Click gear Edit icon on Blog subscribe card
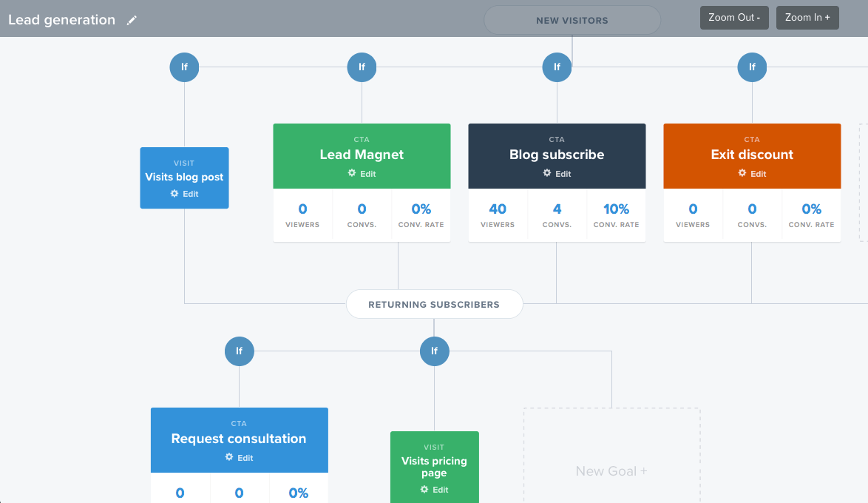The image size is (868, 503). (548, 173)
